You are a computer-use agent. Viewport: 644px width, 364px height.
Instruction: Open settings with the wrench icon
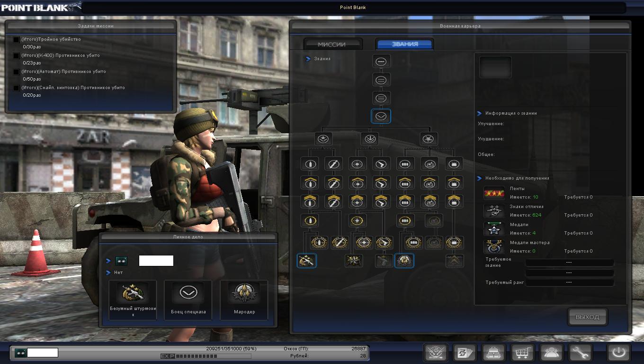tap(580, 353)
